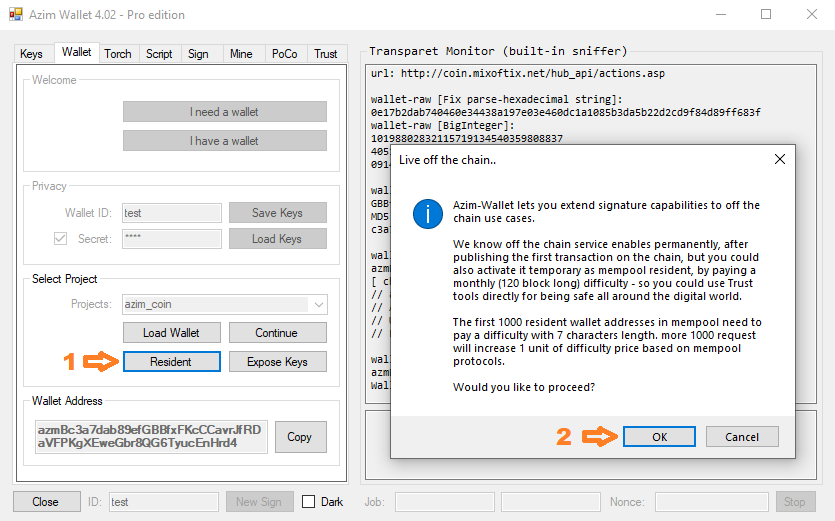This screenshot has width=835, height=521.
Task: Click the Load Wallet button
Action: click(171, 332)
